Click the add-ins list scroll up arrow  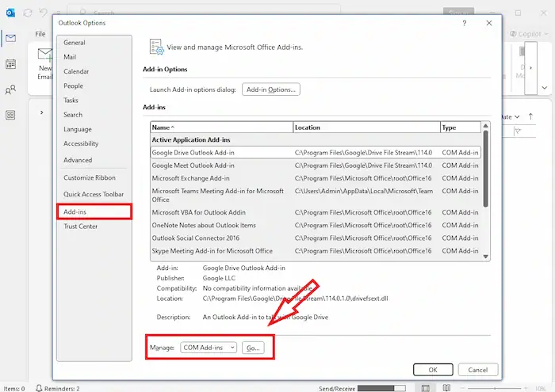(485, 126)
